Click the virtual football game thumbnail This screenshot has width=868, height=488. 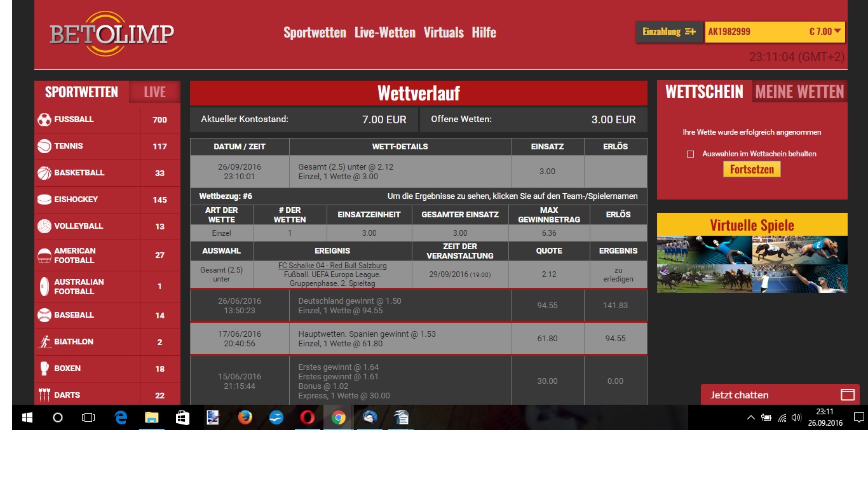click(x=705, y=250)
